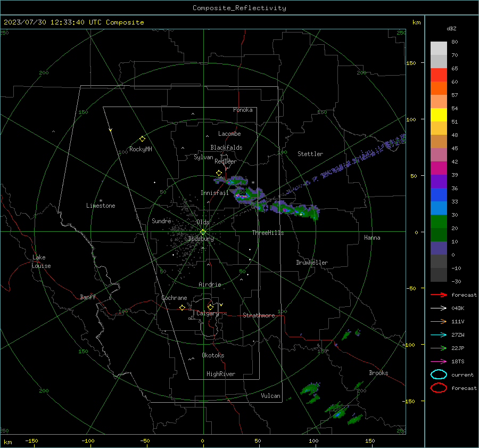479x448 pixels.
Task: Click the Strathmore town label
Action: point(259,315)
